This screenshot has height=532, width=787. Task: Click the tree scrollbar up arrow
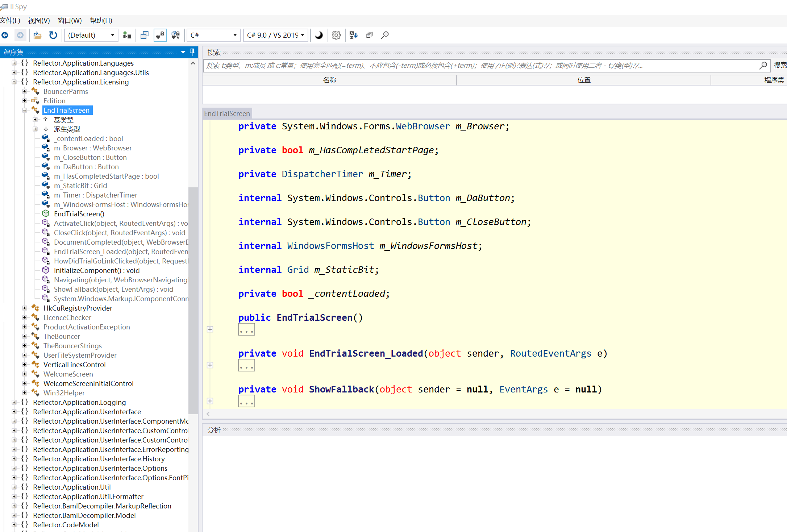pos(193,63)
